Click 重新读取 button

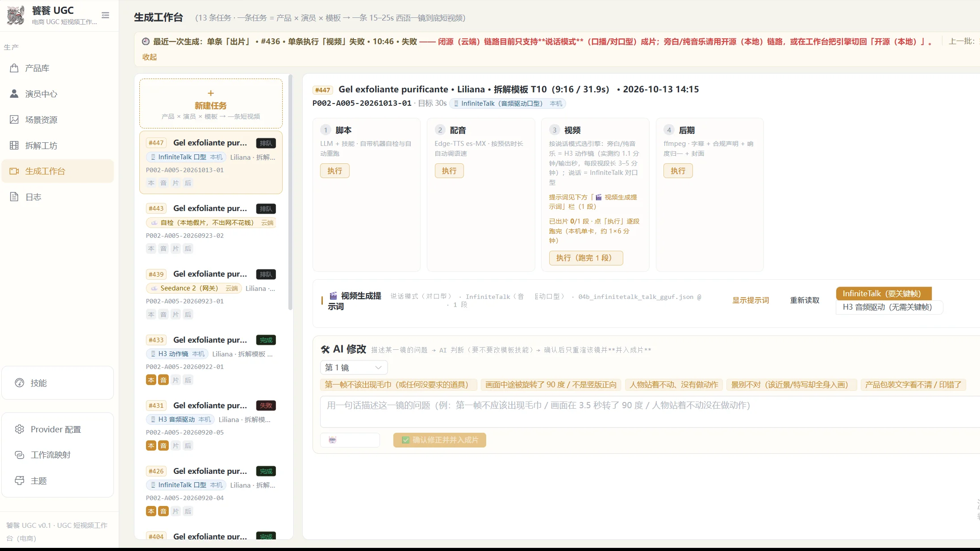click(x=805, y=300)
